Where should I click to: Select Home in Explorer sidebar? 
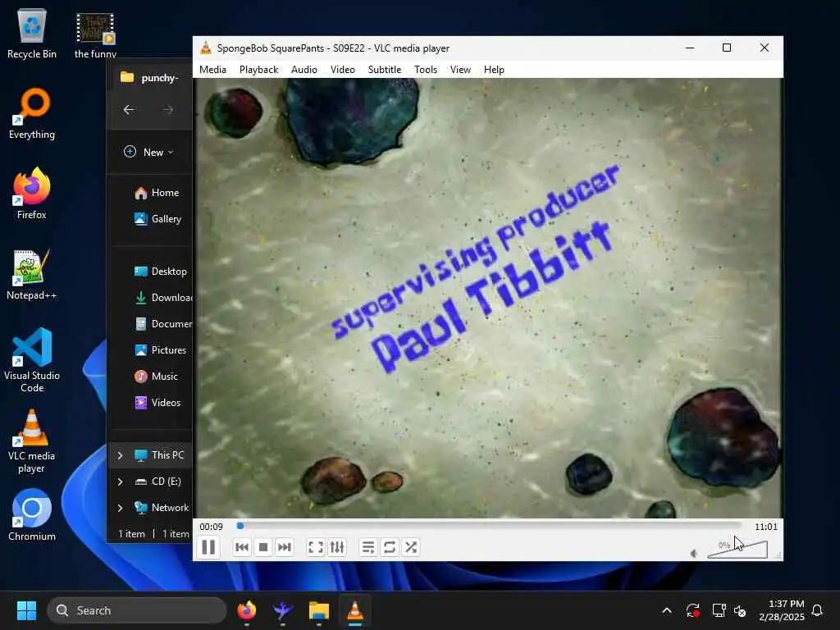coord(157,193)
